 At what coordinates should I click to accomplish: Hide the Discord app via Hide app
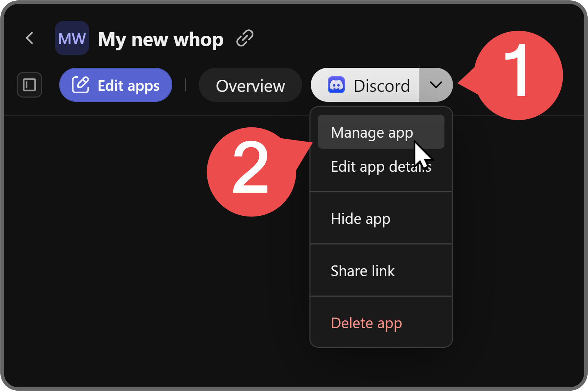[360, 219]
